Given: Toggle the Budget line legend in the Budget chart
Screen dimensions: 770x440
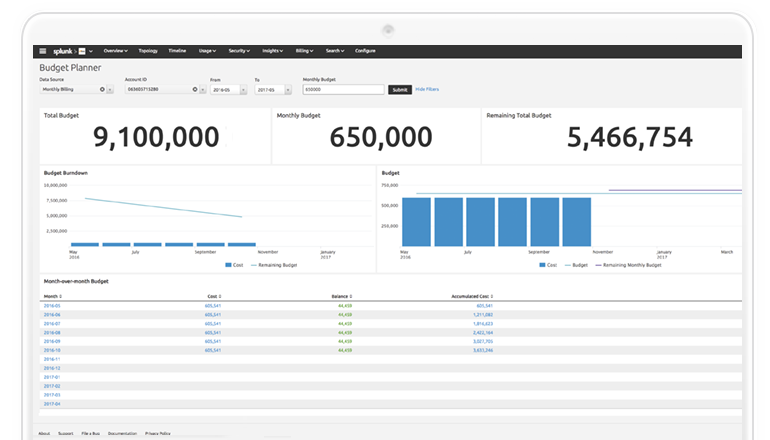Looking at the screenshot, I should click(576, 265).
